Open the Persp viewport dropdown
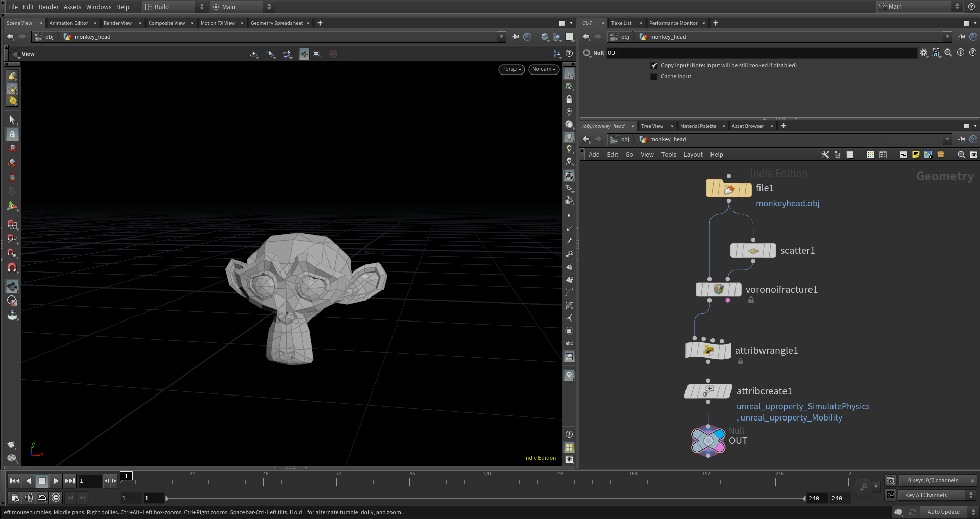 511,69
